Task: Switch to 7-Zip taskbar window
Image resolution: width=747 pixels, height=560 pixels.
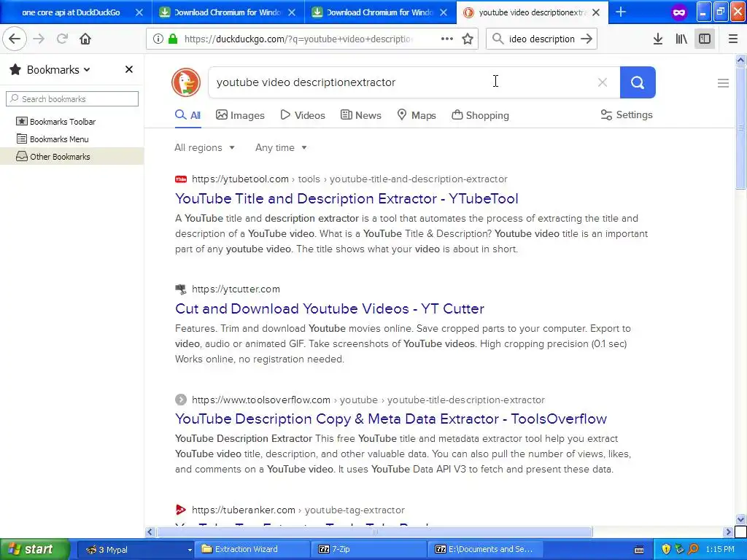Action: click(370, 550)
